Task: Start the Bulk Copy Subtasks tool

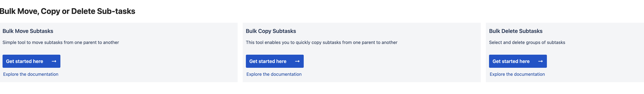Action: (x=275, y=61)
